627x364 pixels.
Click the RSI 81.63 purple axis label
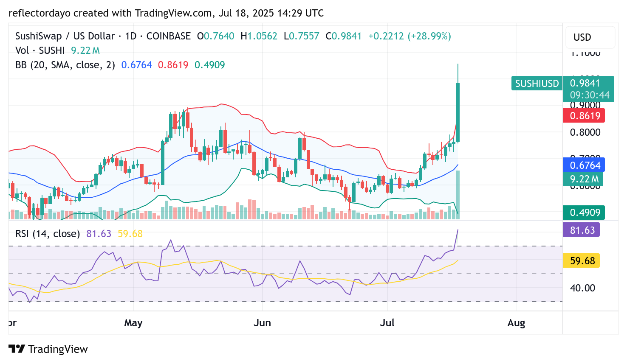pos(582,230)
